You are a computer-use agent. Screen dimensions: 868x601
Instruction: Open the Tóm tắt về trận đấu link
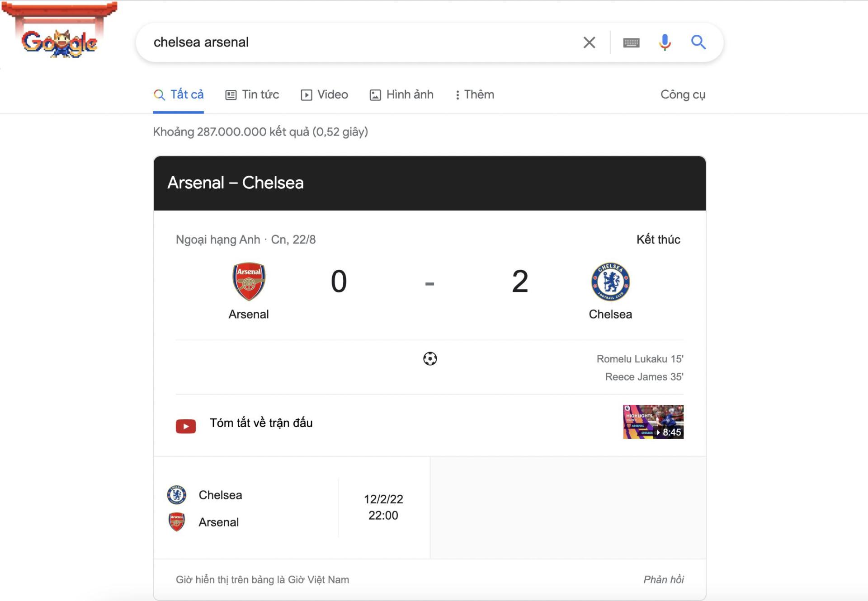coord(261,423)
